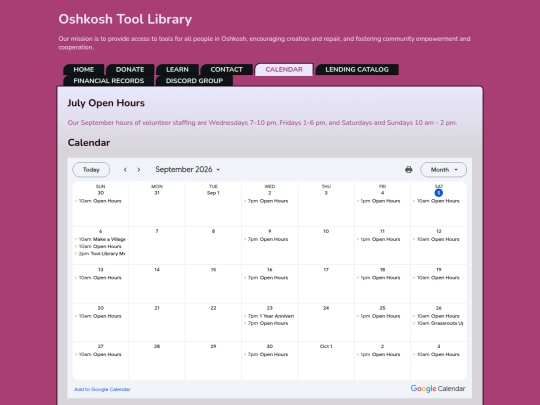Open Sep 30 7pm Open Hours event
This screenshot has width=540, height=405.
(x=268, y=354)
